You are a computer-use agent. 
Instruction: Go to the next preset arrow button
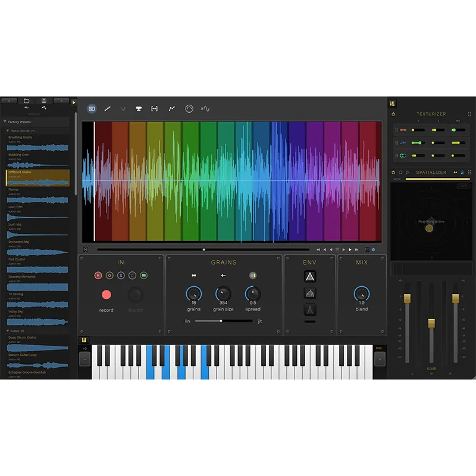point(61,101)
